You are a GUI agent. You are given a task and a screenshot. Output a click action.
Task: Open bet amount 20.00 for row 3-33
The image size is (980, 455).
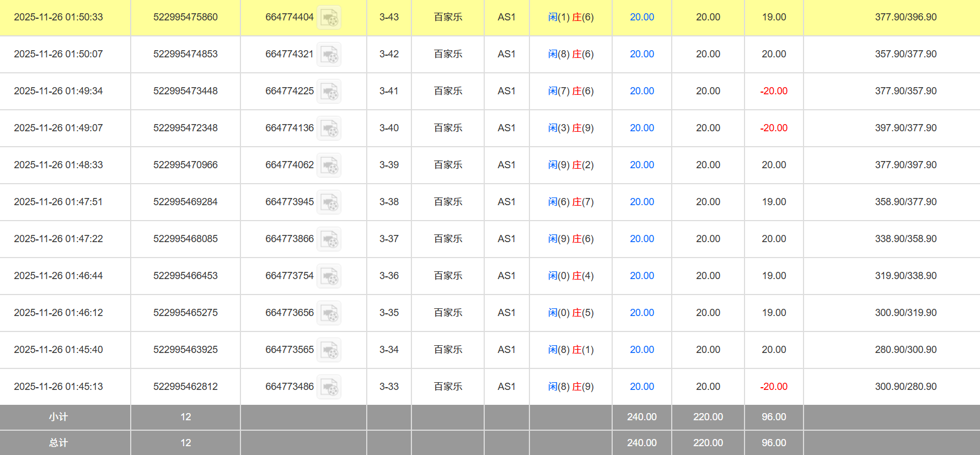(x=641, y=387)
